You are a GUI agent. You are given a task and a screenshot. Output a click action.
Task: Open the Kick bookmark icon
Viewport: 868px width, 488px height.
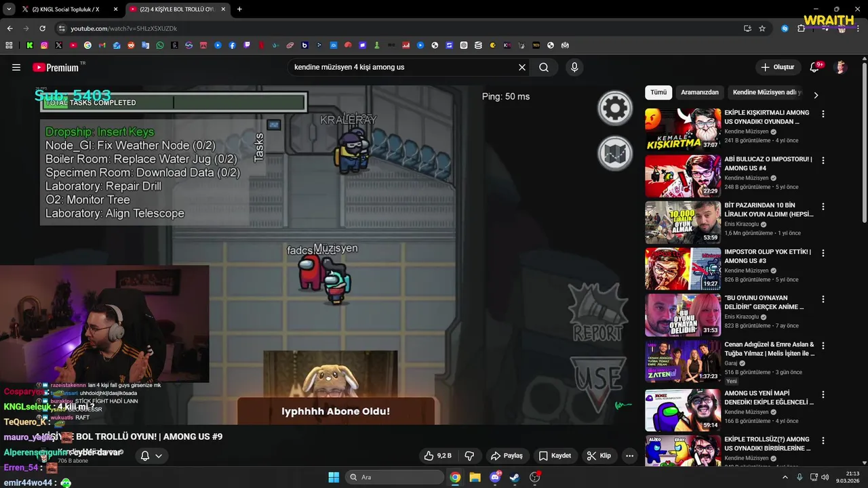coord(30,45)
